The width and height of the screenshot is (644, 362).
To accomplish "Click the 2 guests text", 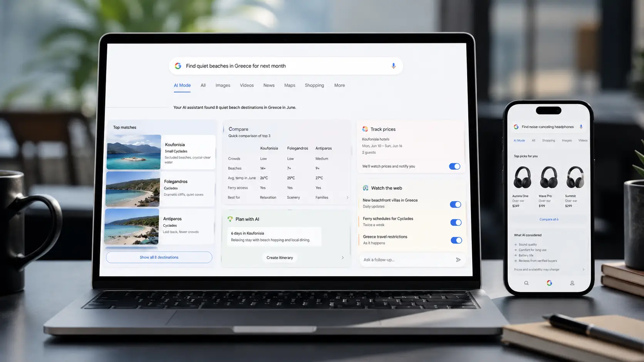I will point(369,152).
